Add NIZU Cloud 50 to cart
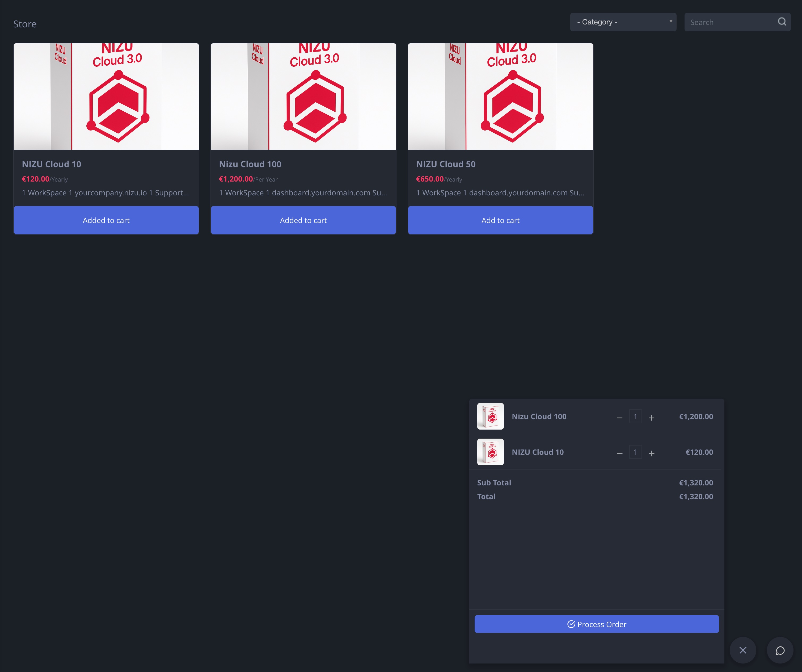Viewport: 802px width, 672px height. [500, 220]
